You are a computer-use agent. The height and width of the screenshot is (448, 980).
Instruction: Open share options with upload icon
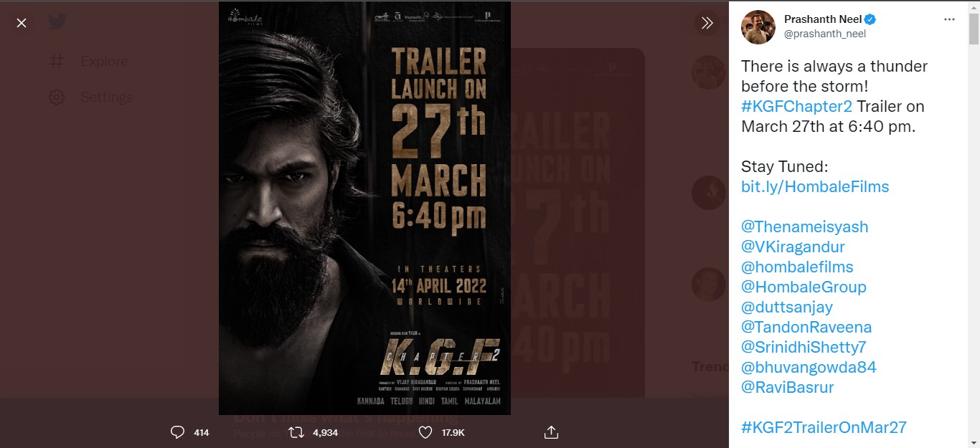pos(551,432)
